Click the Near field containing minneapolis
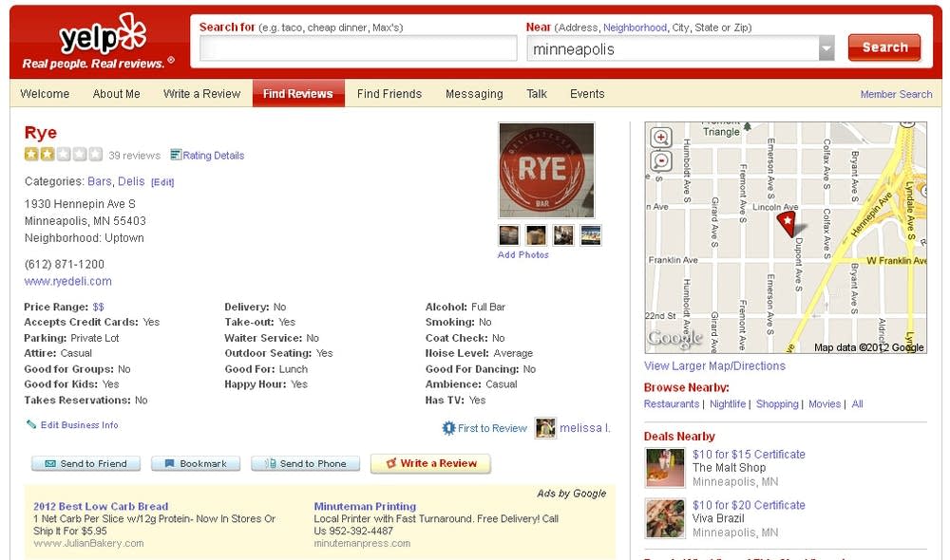The height and width of the screenshot is (560, 950). tap(674, 48)
